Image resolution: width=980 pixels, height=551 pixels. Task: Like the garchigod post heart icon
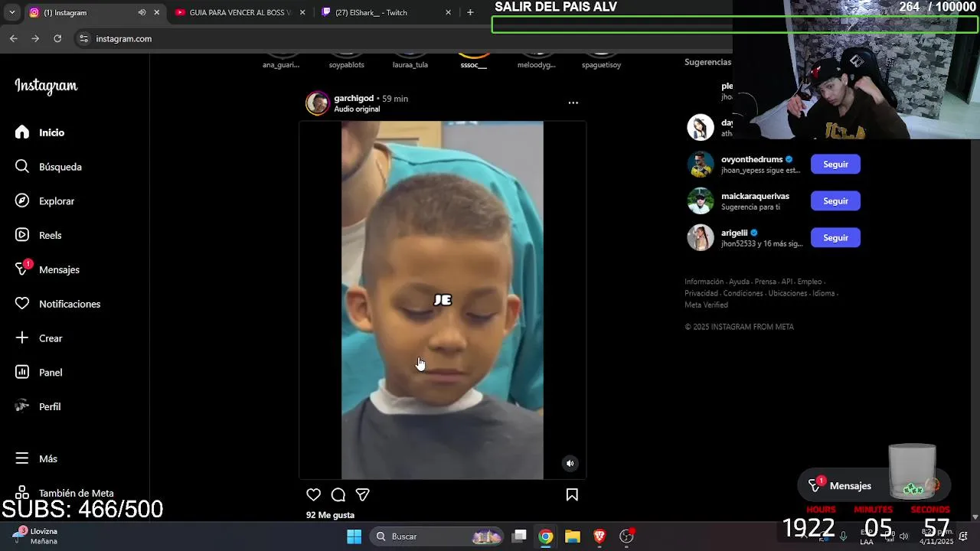coord(313,495)
